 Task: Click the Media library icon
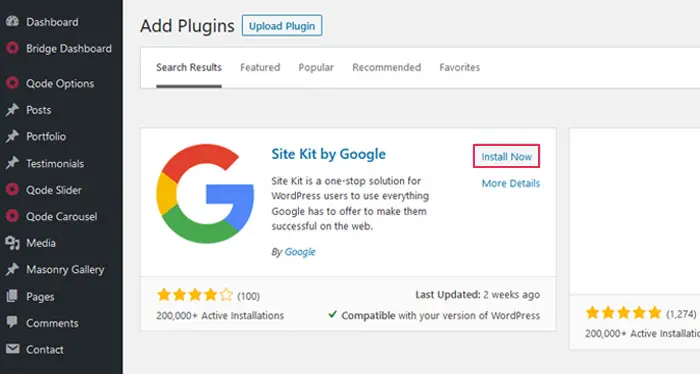(12, 243)
